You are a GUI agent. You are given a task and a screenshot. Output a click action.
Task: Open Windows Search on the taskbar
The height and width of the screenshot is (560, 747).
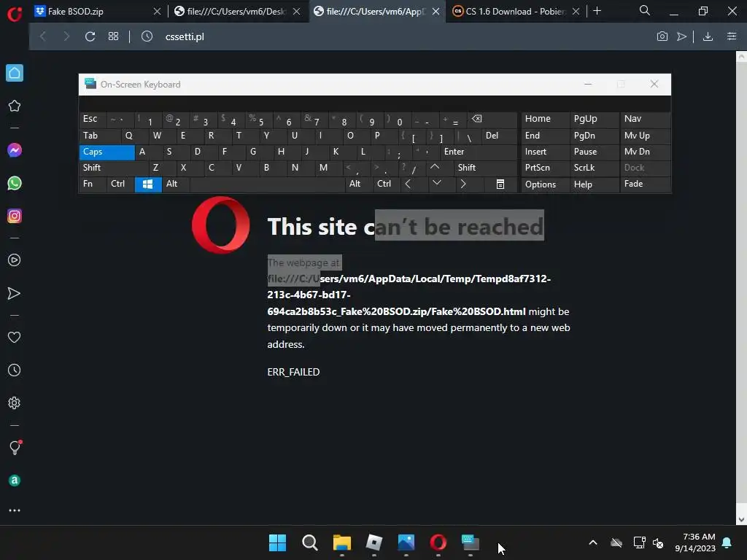(309, 542)
